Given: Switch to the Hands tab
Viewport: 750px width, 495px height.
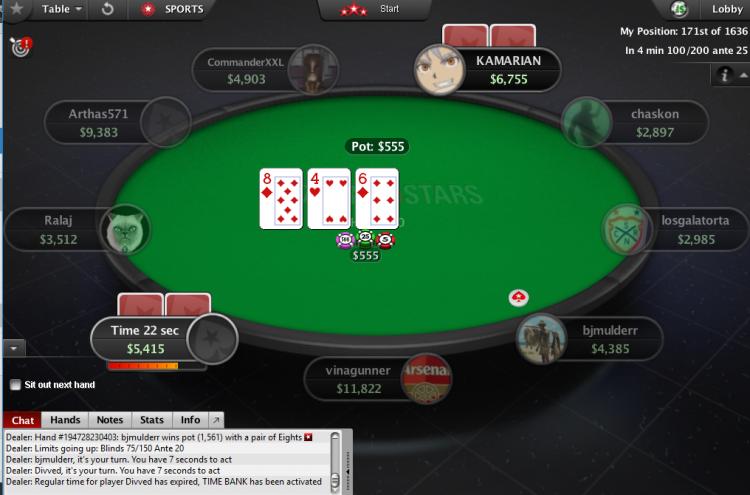Looking at the screenshot, I should click(x=65, y=420).
